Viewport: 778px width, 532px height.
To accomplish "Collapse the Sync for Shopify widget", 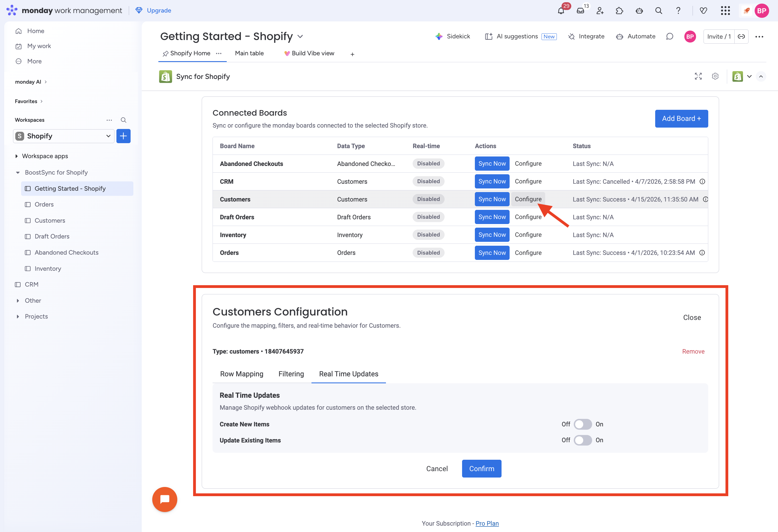I will click(x=761, y=76).
